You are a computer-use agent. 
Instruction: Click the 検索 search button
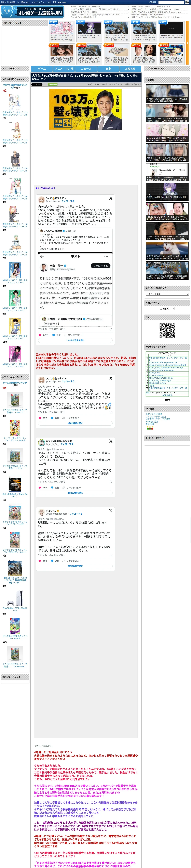pyautogui.click(x=187, y=2)
